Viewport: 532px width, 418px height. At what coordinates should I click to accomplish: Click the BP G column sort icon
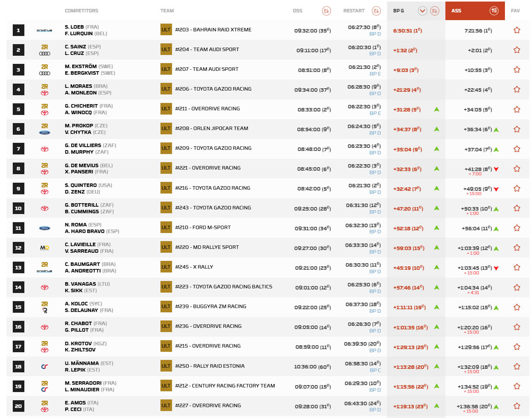[435, 11]
